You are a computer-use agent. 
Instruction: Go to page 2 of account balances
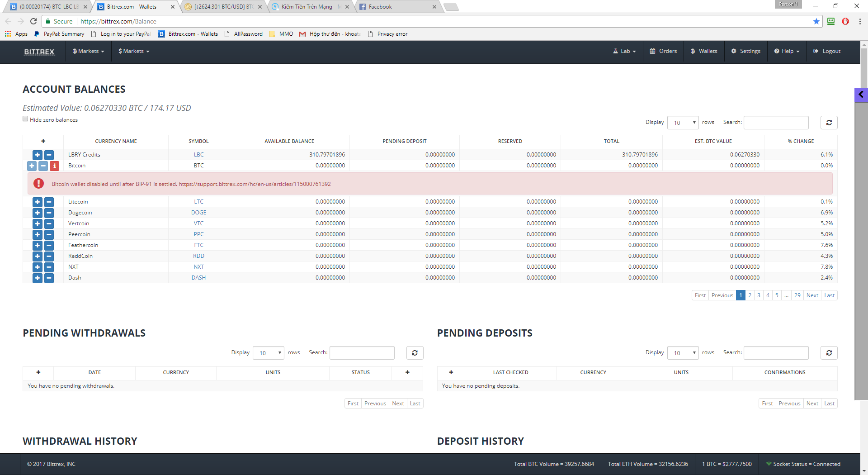(x=750, y=295)
